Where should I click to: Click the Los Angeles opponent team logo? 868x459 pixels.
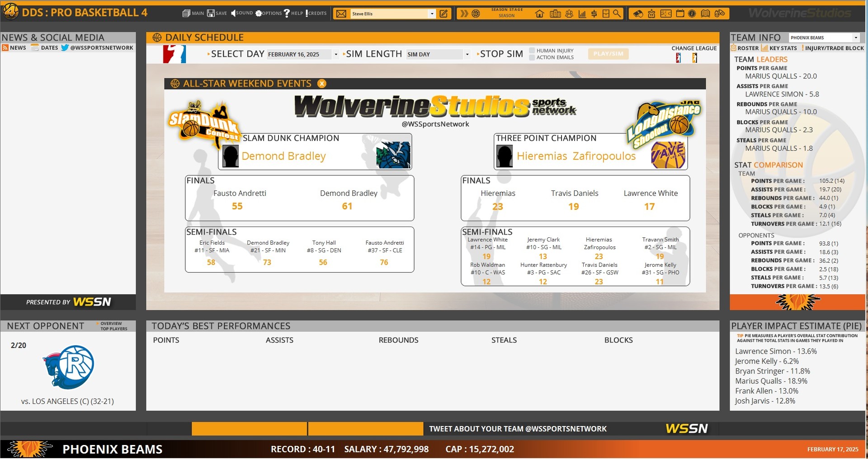click(x=69, y=367)
